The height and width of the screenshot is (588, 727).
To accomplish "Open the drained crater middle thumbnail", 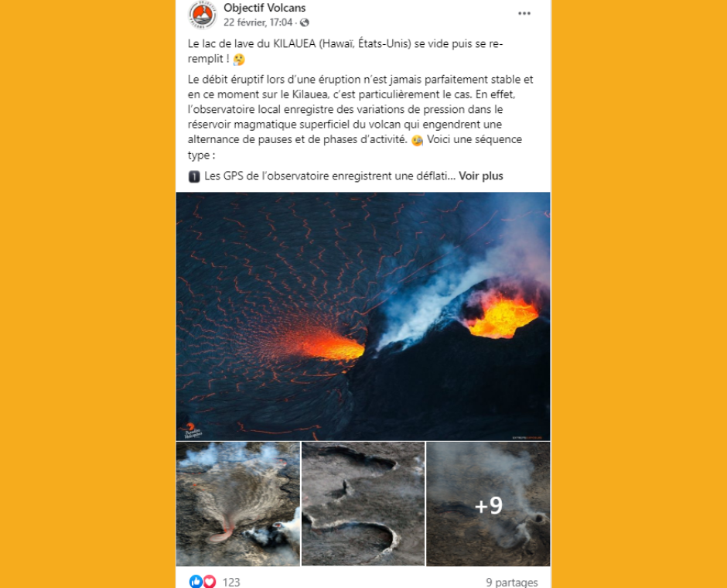I will click(x=363, y=504).
